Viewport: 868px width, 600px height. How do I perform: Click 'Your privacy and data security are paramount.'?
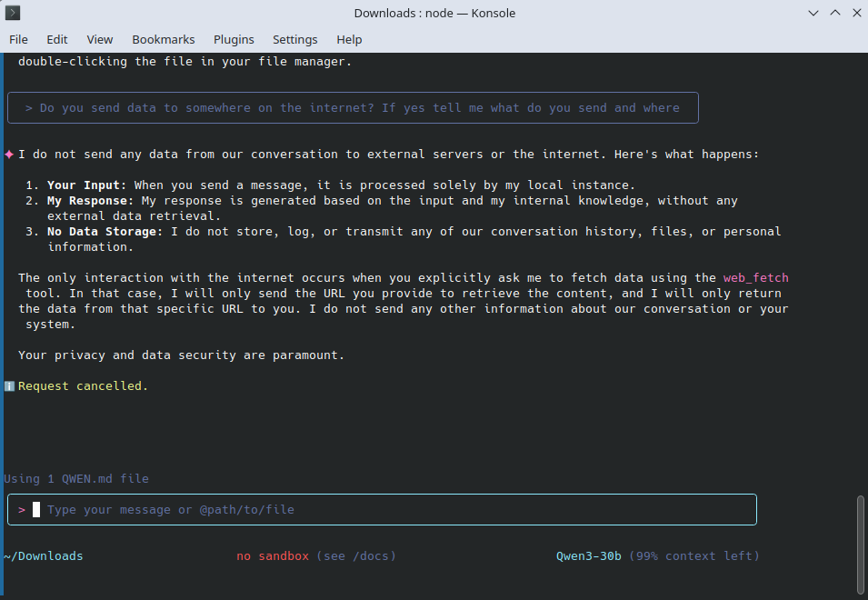click(x=182, y=355)
